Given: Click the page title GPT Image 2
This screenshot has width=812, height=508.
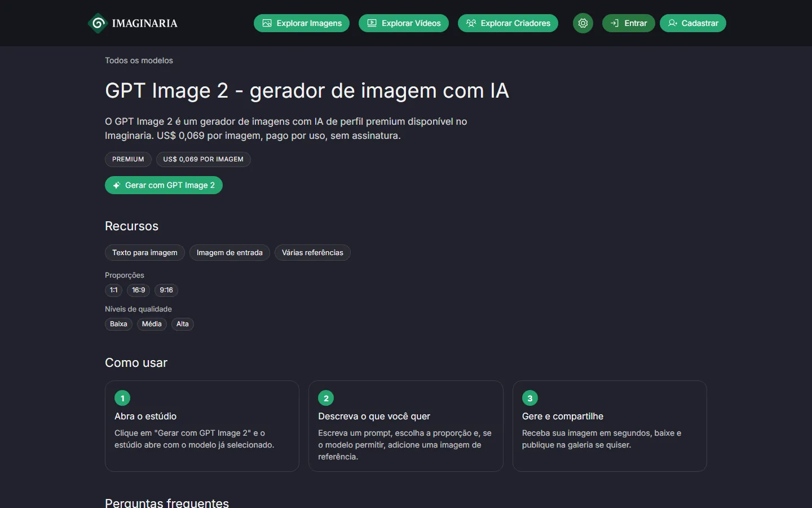Looking at the screenshot, I should point(307,90).
